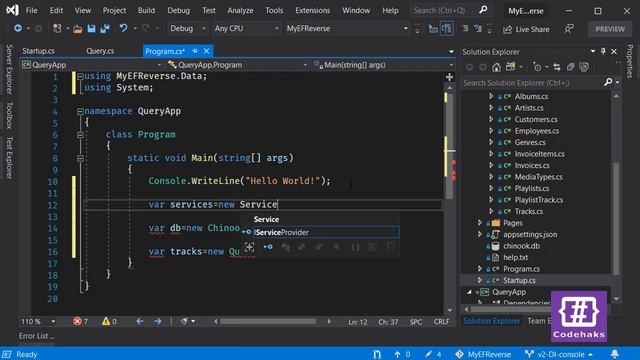640x360 pixels.
Task: Click Sync with Active Document icon
Action: [x=557, y=67]
